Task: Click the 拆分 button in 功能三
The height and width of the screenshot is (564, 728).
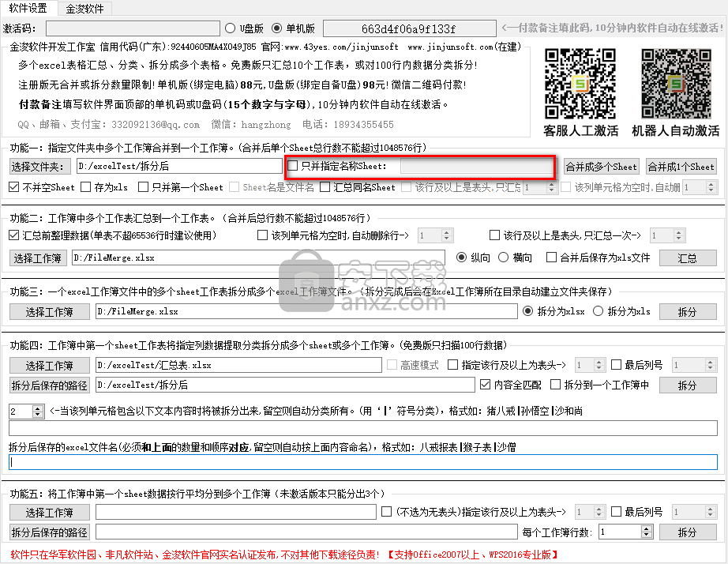Action: tap(688, 312)
